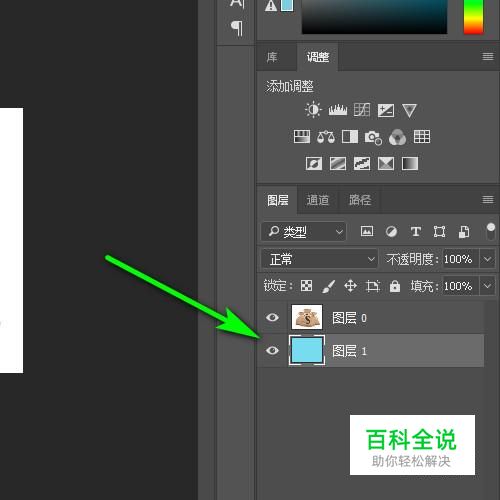Click the hue spectrum strip

473,17
